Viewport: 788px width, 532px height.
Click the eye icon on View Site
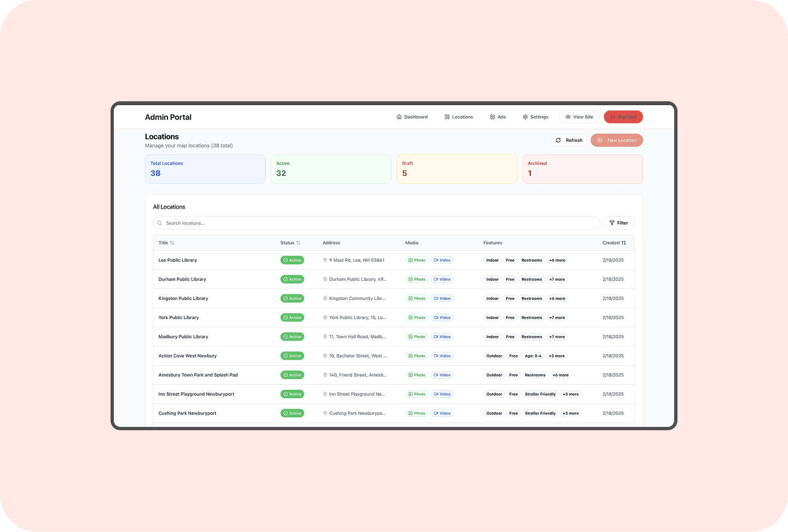pyautogui.click(x=568, y=117)
